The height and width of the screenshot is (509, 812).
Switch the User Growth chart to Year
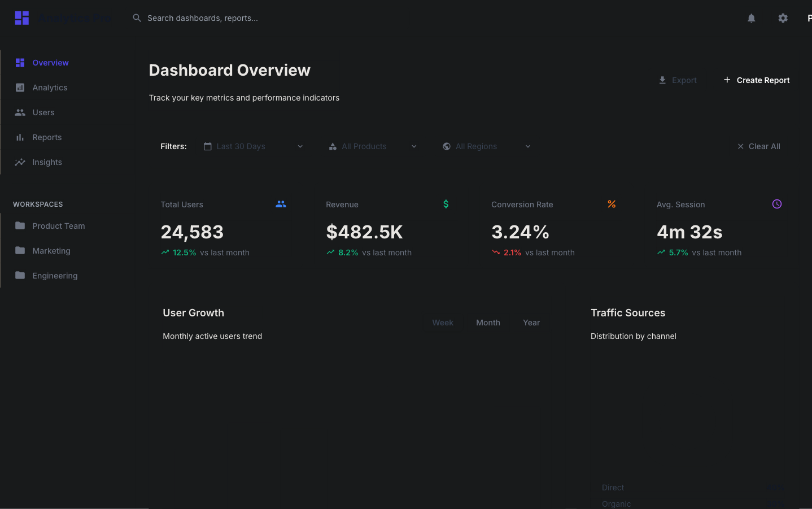(531, 323)
